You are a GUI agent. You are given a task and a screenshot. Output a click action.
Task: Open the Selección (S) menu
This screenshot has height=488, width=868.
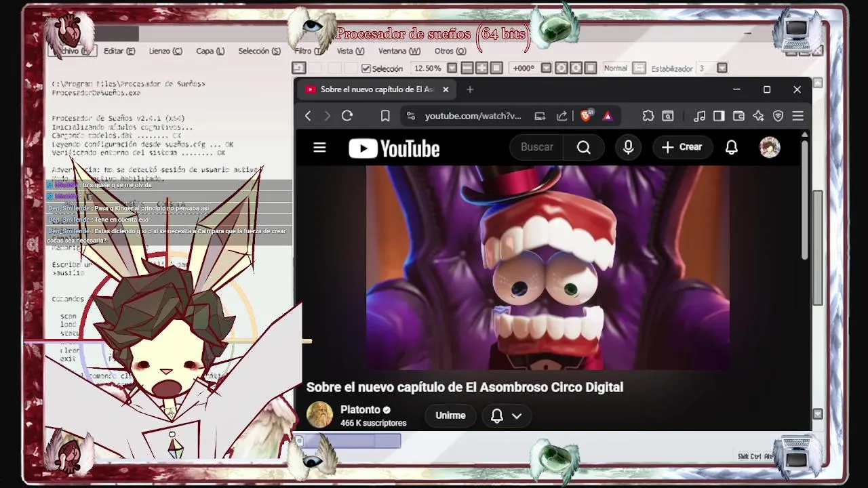point(259,51)
